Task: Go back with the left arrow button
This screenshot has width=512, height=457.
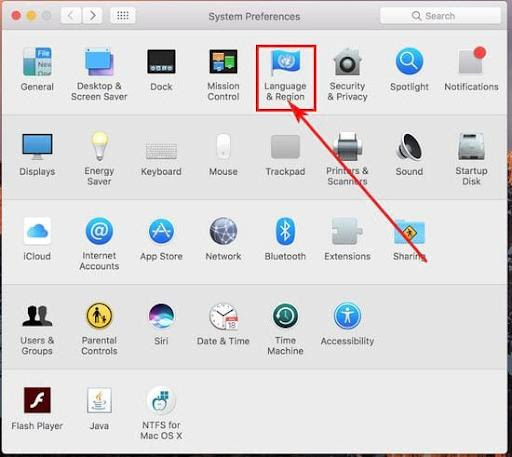Action: coord(71,15)
